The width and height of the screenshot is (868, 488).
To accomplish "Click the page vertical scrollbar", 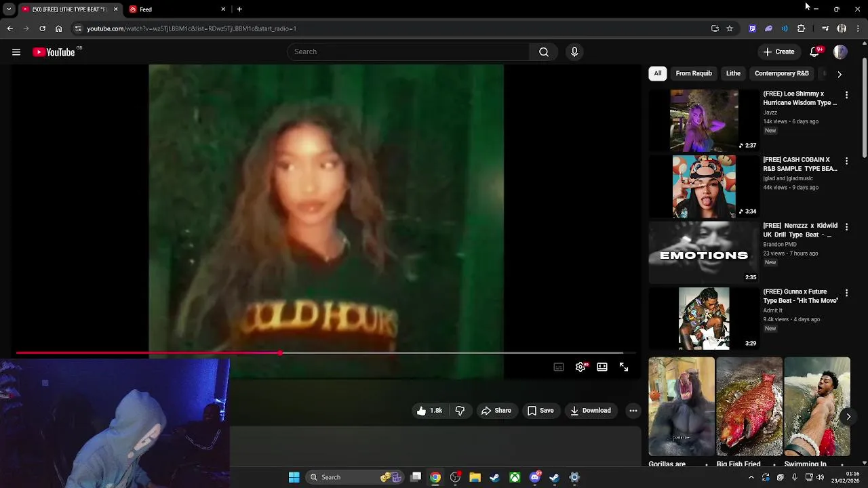I will pyautogui.click(x=864, y=108).
